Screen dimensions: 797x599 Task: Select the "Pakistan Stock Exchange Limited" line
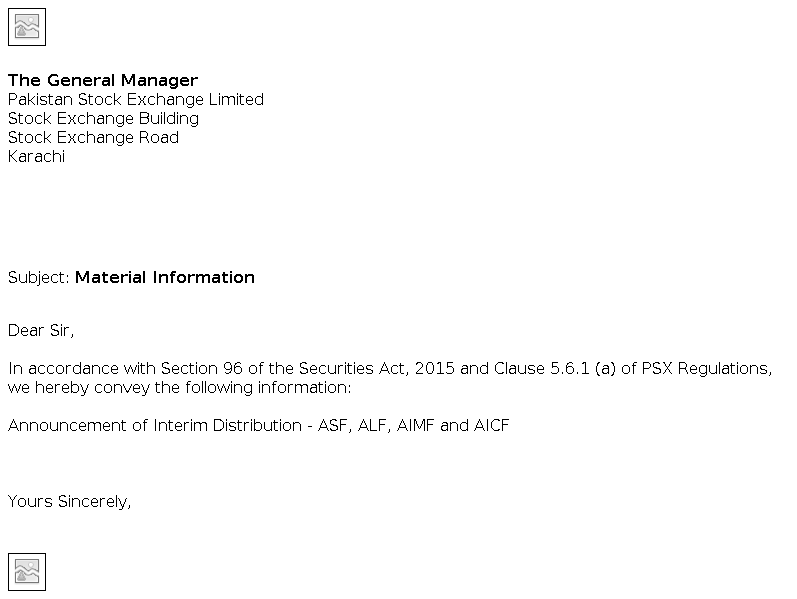pos(136,99)
